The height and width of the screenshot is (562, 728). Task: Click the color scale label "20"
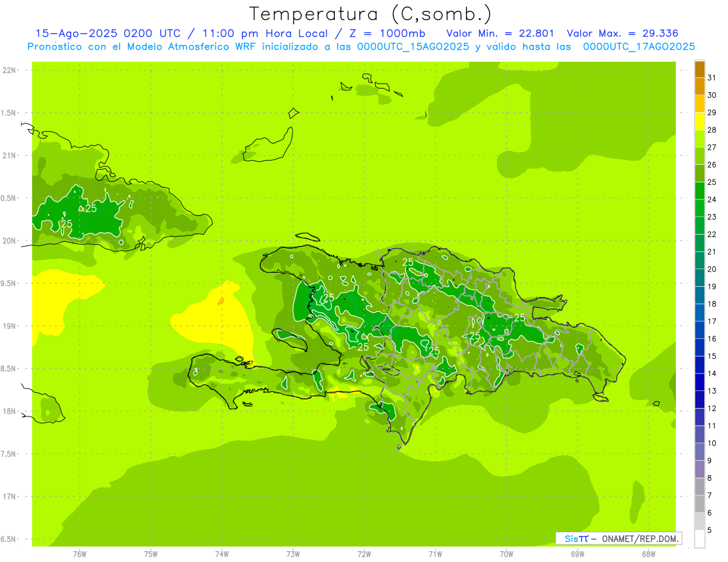coord(712,269)
